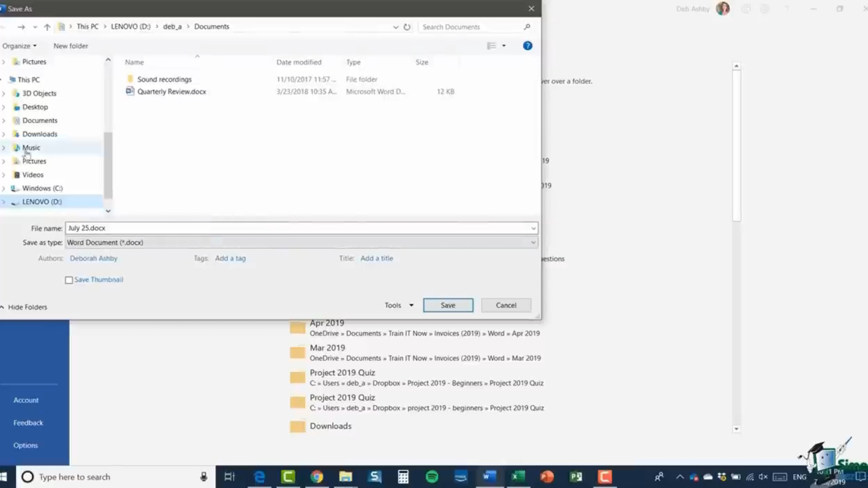This screenshot has height=488, width=868.
Task: Launch Excel from the taskbar
Action: (518, 477)
